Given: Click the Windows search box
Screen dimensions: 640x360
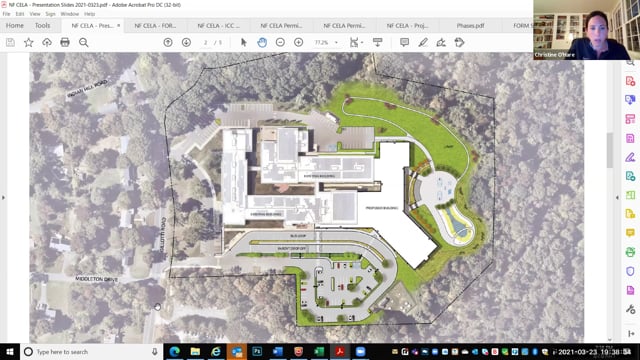Looking at the screenshot, I should pyautogui.click(x=92, y=351).
